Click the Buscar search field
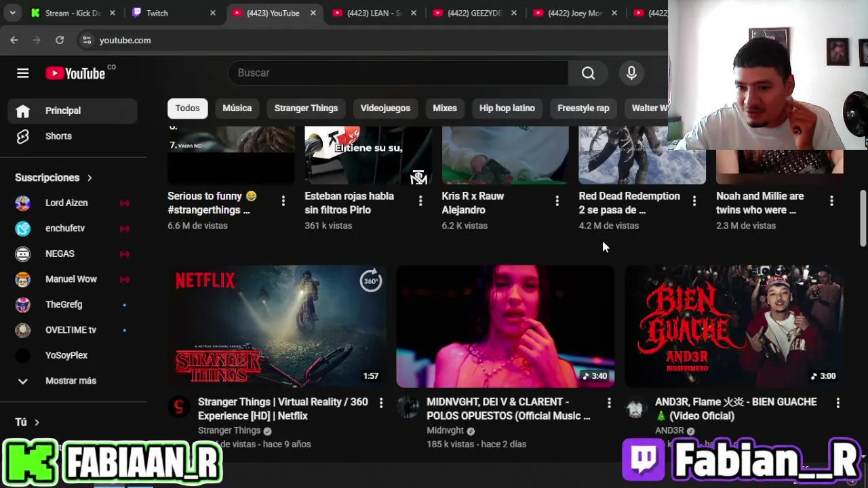The width and height of the screenshot is (868, 488). click(398, 73)
